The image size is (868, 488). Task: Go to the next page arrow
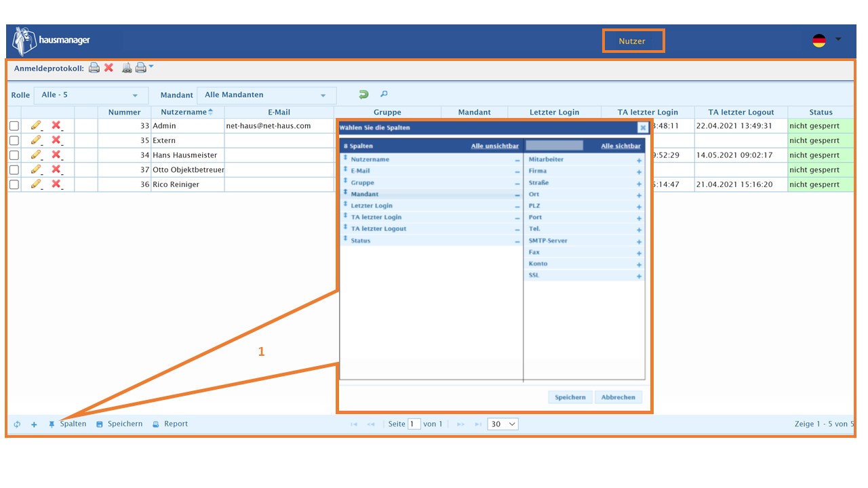tap(460, 424)
